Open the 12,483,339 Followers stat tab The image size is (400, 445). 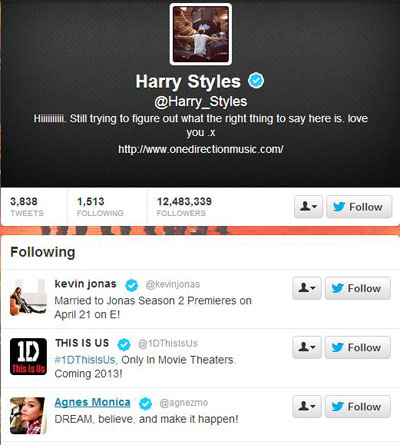[184, 207]
